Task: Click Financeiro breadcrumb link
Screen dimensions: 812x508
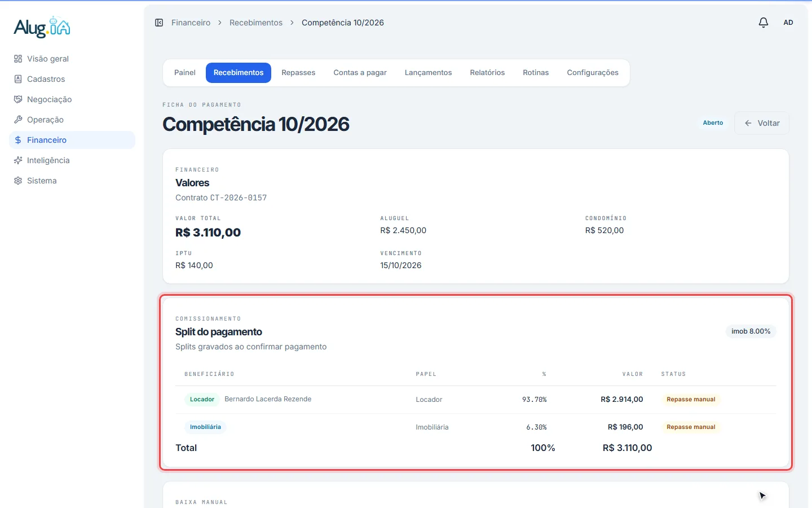Action: (191, 23)
